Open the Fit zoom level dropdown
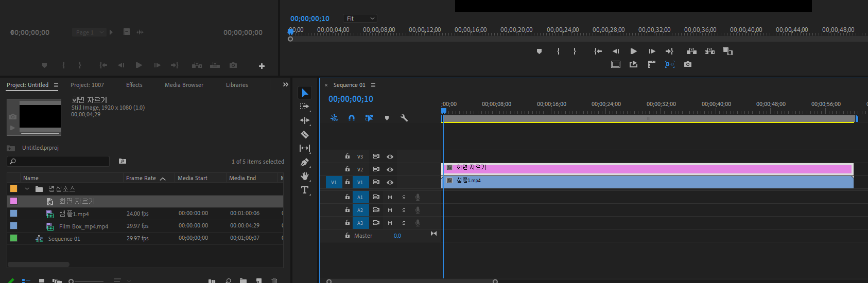Image resolution: width=868 pixels, height=283 pixels. click(x=360, y=19)
